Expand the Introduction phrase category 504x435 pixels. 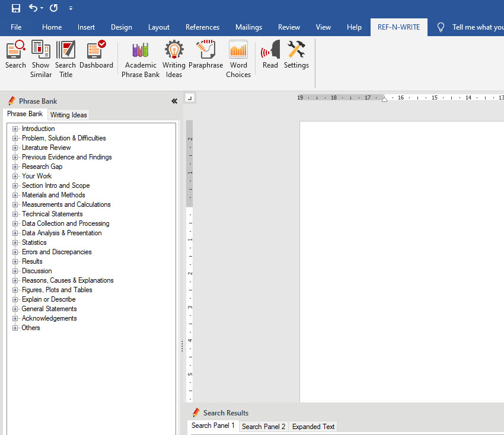pos(15,129)
